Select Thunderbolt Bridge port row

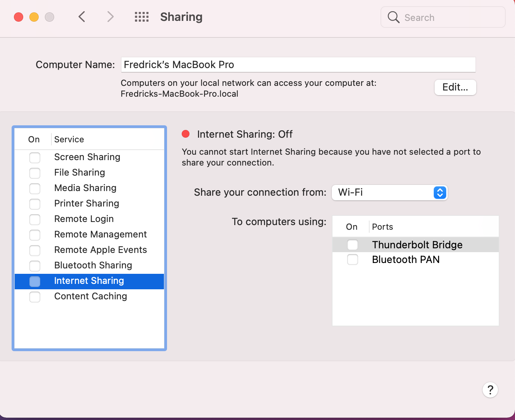click(416, 245)
